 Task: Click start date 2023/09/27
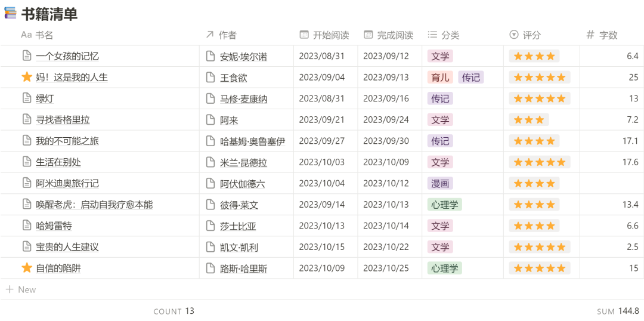(x=322, y=141)
